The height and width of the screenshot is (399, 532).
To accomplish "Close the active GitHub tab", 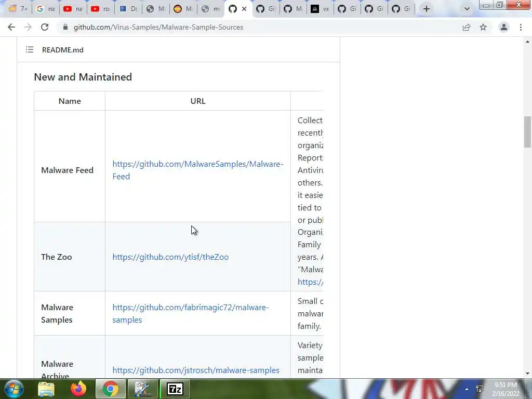I will click(244, 9).
